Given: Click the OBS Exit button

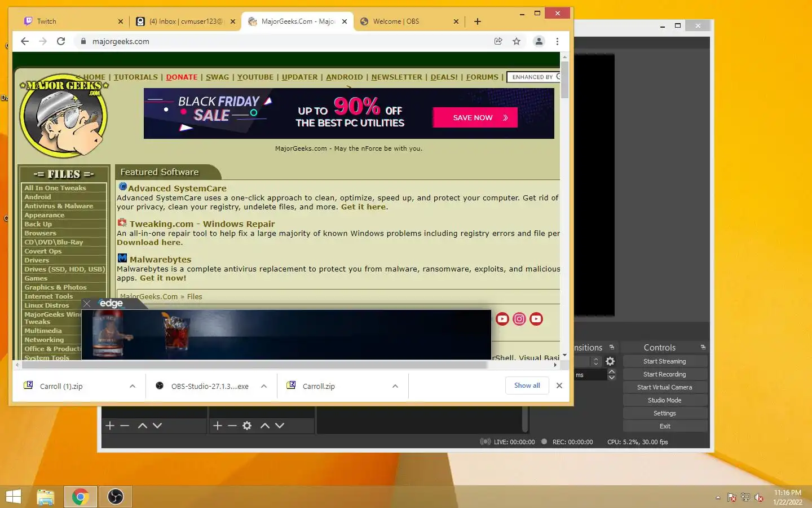Looking at the screenshot, I should pyautogui.click(x=665, y=426).
